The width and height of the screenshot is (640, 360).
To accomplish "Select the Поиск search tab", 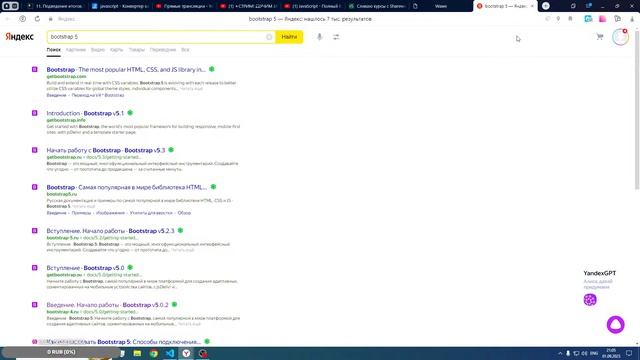I will coord(53,50).
